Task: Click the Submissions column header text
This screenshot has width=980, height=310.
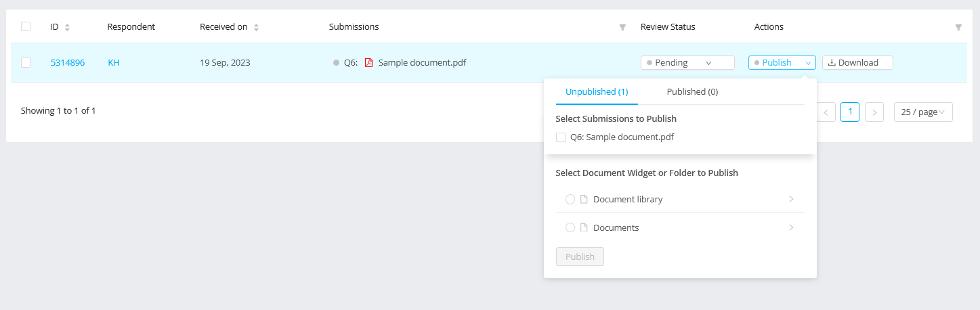Action: tap(354, 27)
